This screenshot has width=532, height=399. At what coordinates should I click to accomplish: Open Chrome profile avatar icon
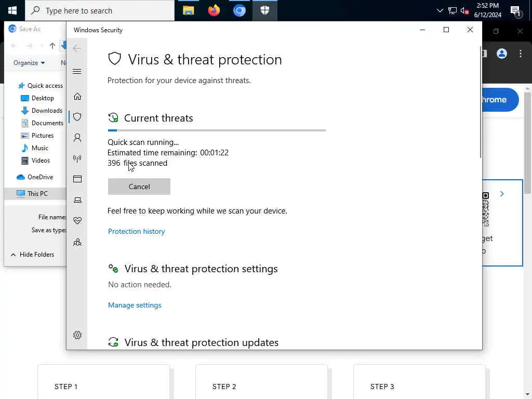pos(501,54)
